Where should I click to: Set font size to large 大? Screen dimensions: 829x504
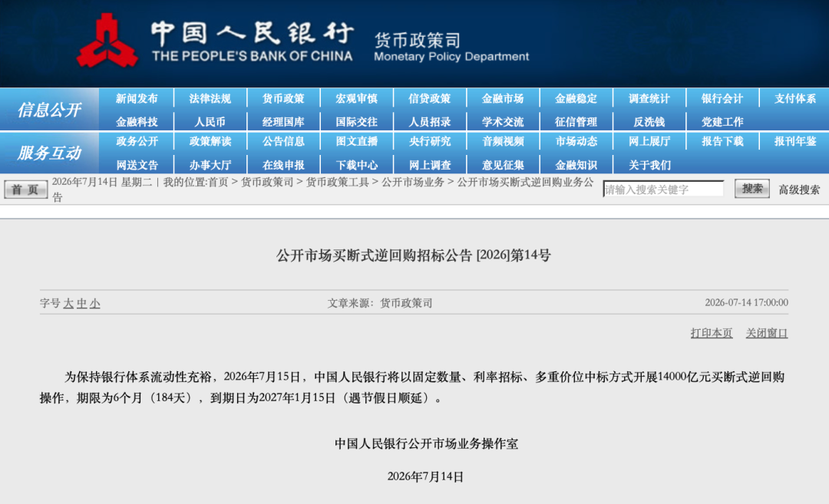(68, 304)
